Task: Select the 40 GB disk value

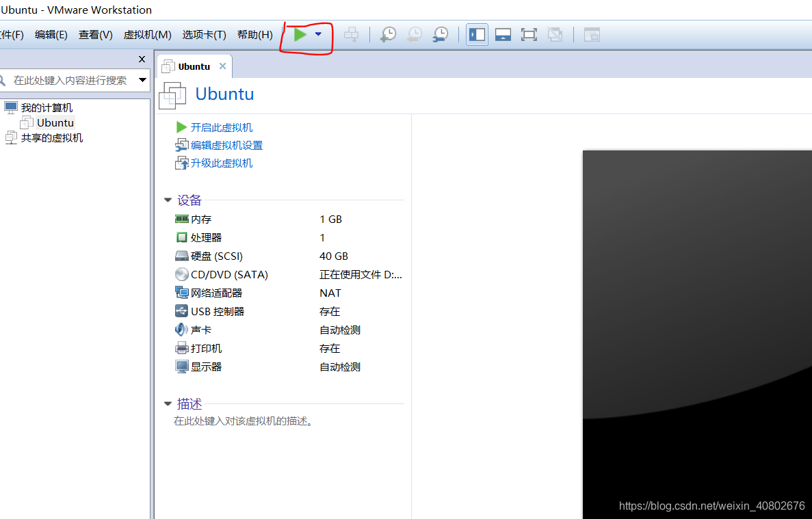Action: click(x=334, y=256)
